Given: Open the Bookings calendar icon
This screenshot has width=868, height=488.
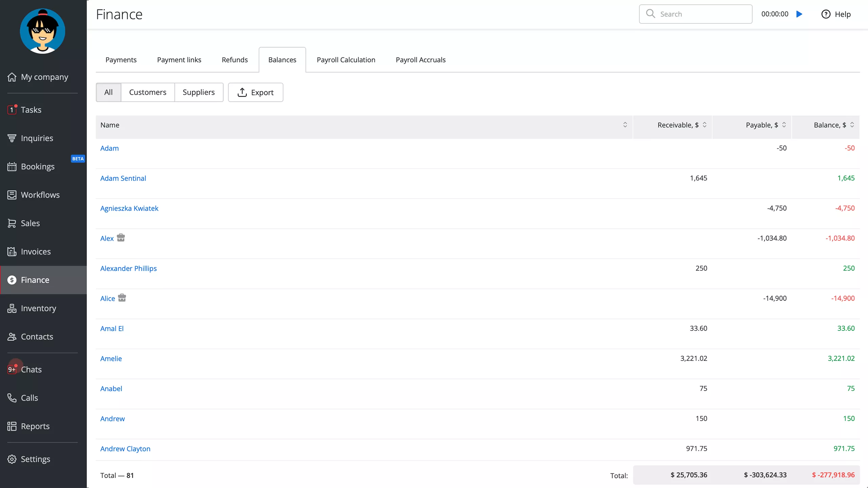Looking at the screenshot, I should [12, 167].
